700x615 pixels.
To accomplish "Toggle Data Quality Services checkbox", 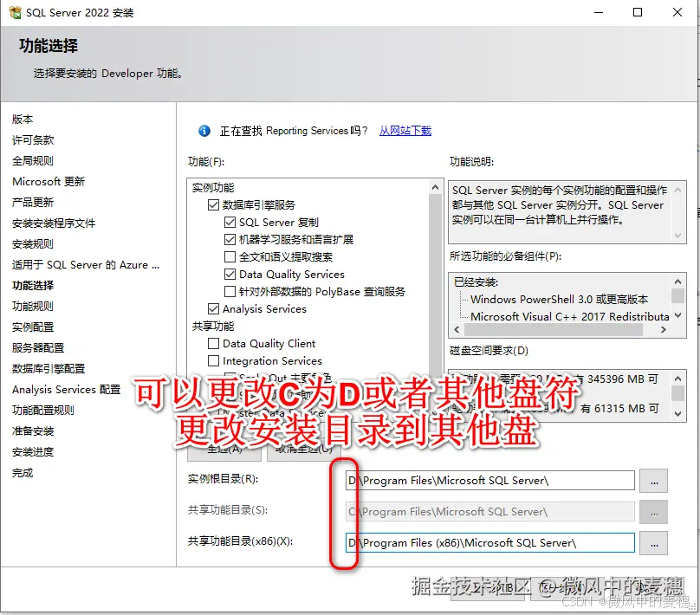I will click(230, 274).
